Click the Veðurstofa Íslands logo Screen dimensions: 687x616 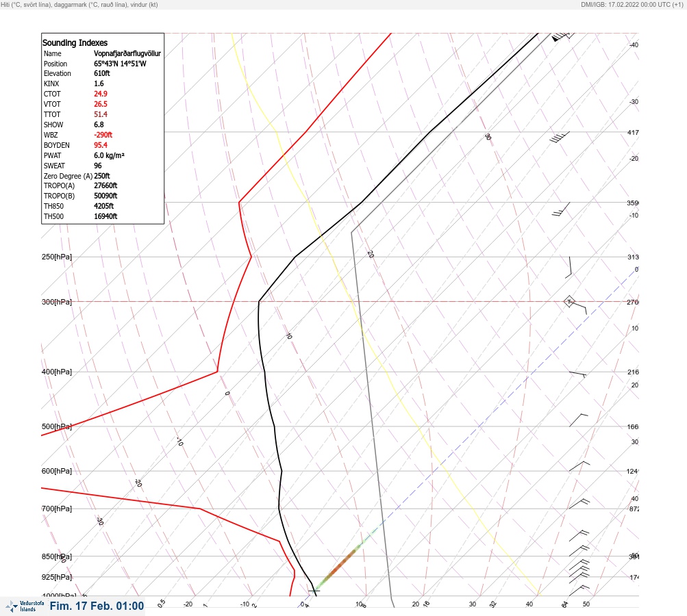25,606
